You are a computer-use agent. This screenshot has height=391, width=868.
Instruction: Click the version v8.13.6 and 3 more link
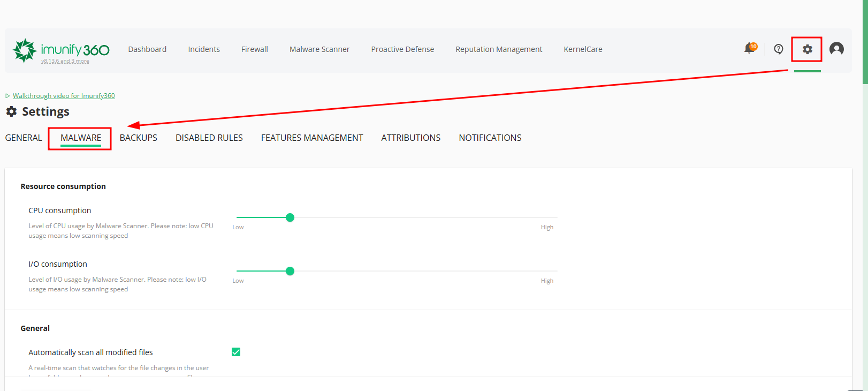(x=65, y=61)
